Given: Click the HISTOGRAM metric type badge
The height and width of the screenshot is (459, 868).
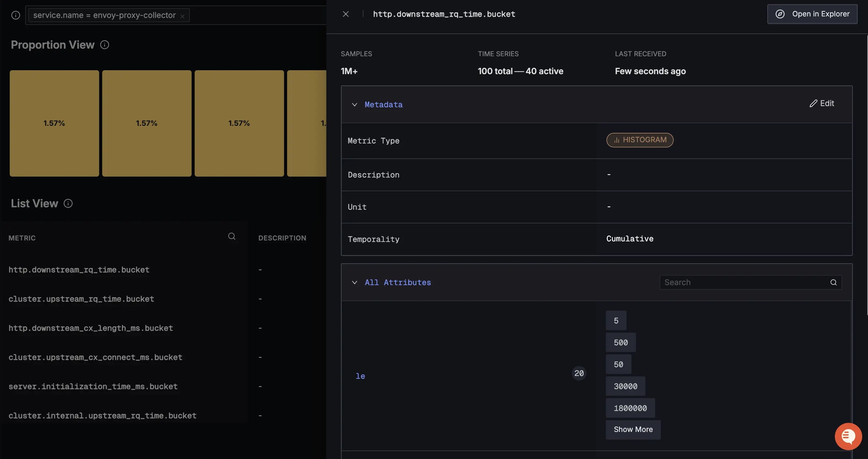Looking at the screenshot, I should [640, 140].
